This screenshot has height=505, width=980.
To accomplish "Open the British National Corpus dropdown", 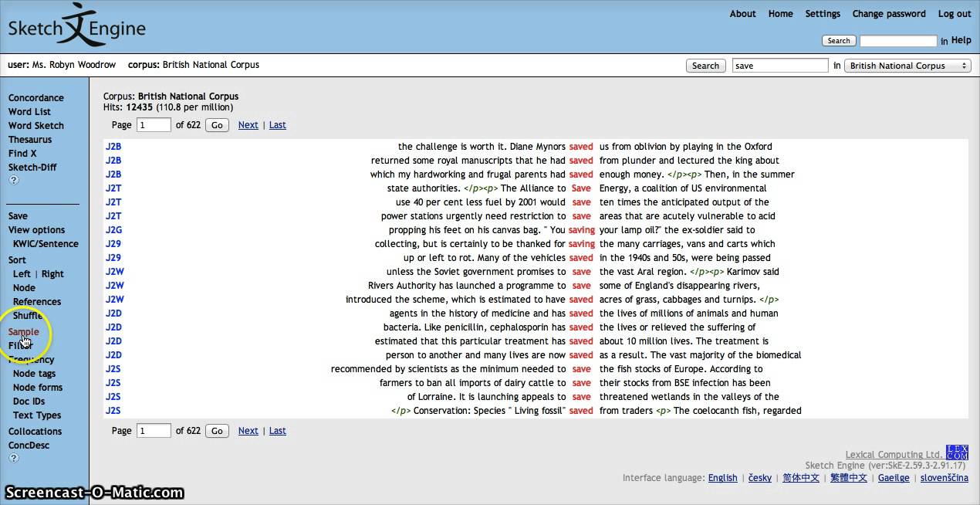I will click(x=907, y=66).
